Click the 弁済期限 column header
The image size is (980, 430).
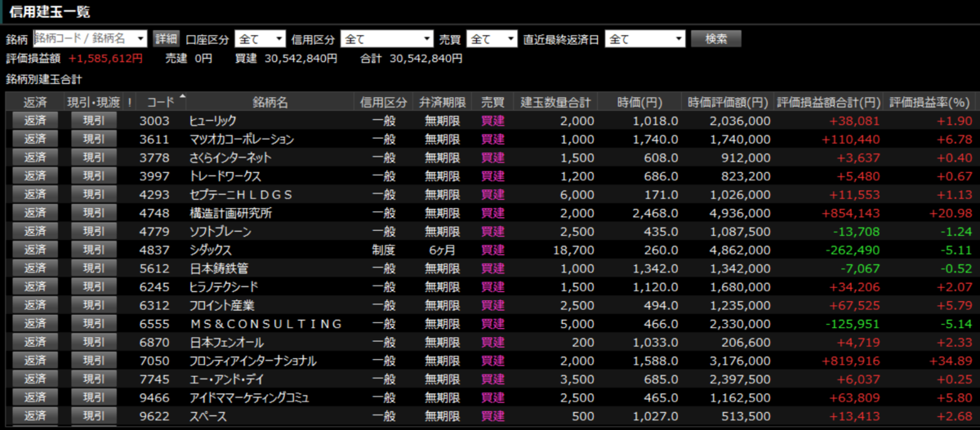pos(443,102)
